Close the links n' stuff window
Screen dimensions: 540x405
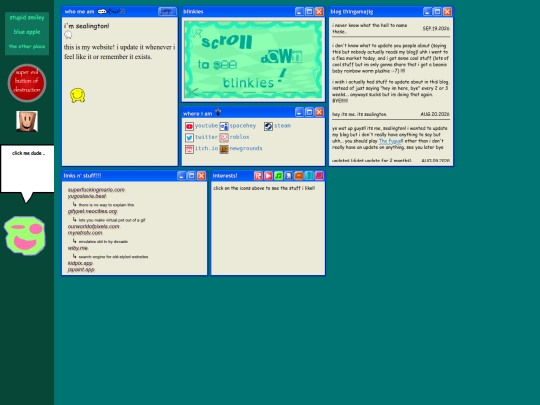pos(201,176)
